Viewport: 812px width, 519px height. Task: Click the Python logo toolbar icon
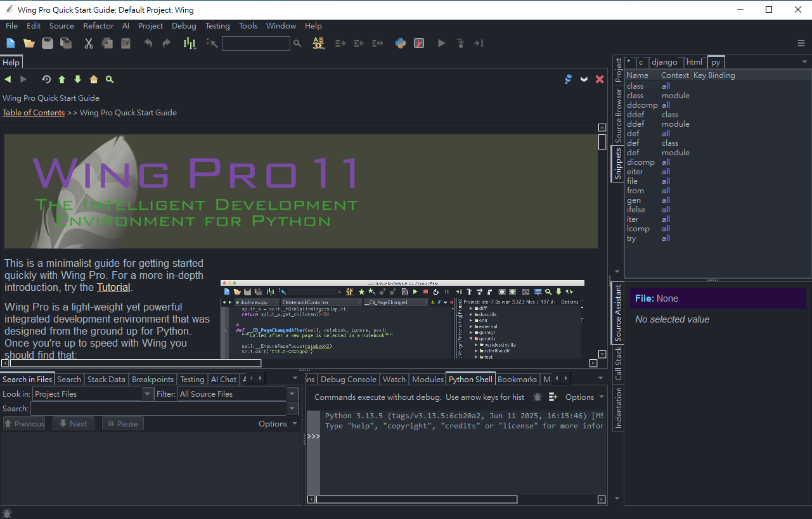(x=401, y=43)
